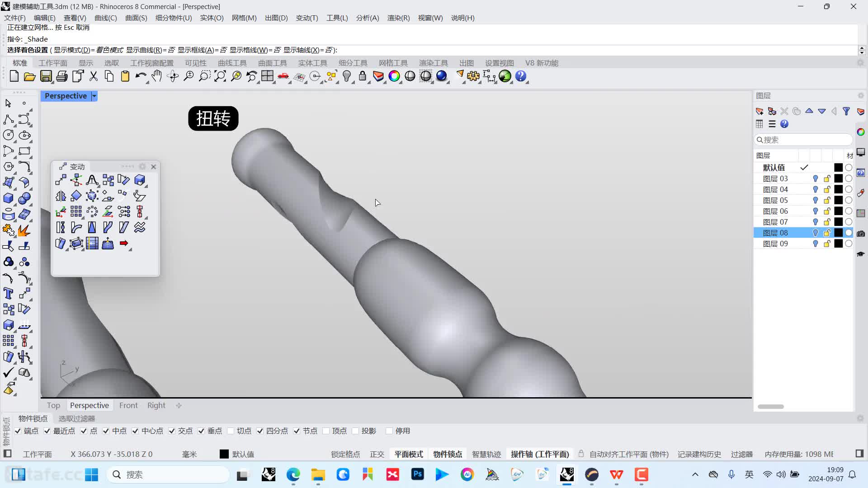Click the rectangular Array tool in 变动 panel

(76, 212)
